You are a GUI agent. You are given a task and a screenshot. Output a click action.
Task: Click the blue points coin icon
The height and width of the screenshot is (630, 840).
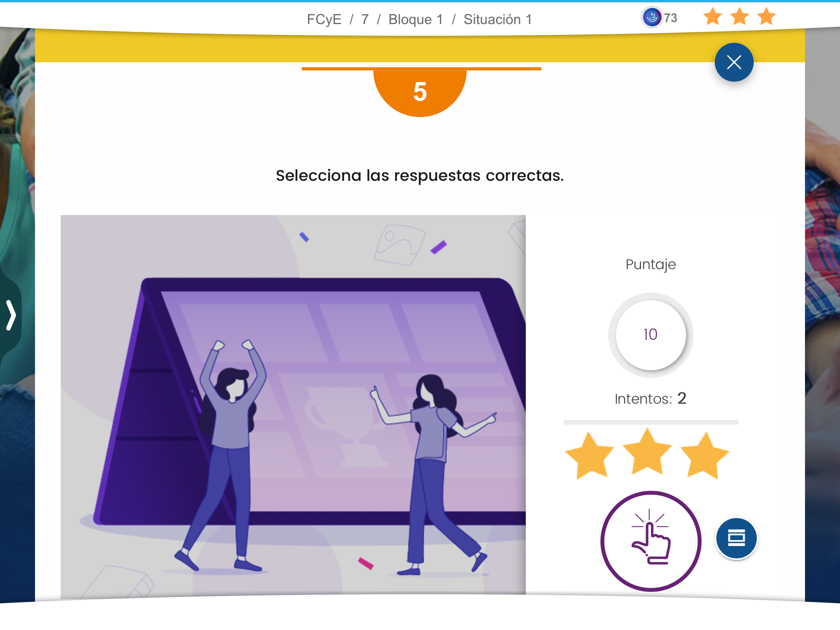[x=652, y=17]
